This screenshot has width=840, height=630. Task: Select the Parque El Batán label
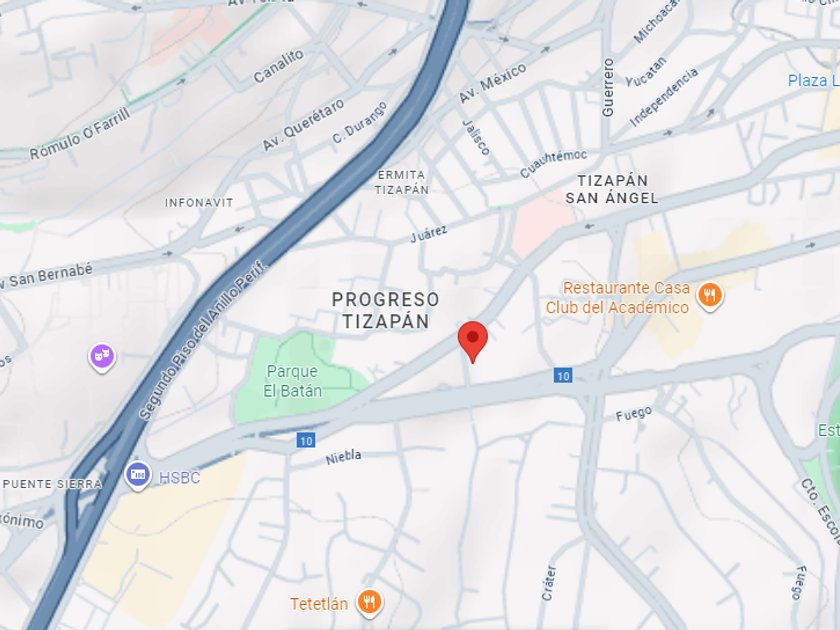[292, 381]
